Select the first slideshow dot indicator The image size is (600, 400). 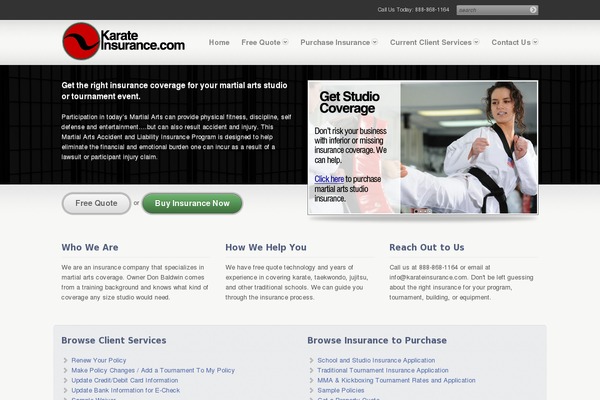pos(416,211)
